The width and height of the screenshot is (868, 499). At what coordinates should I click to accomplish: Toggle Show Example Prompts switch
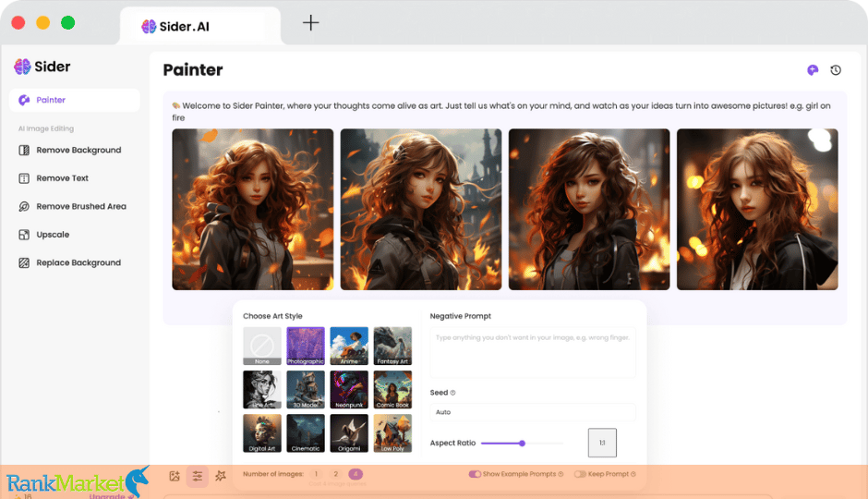(x=475, y=474)
